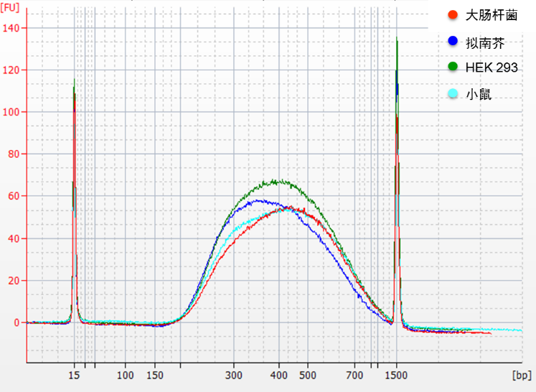
Task: Click the blue 拟南芥 legend dot
Action: click(x=452, y=42)
